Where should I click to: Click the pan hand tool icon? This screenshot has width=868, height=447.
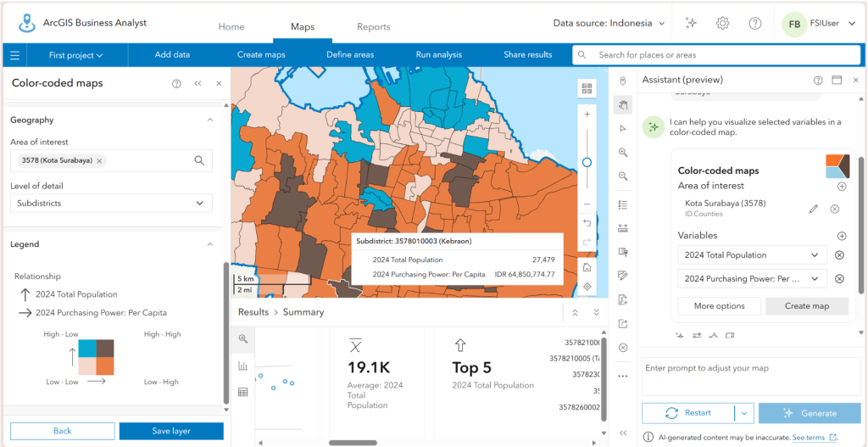(623, 104)
